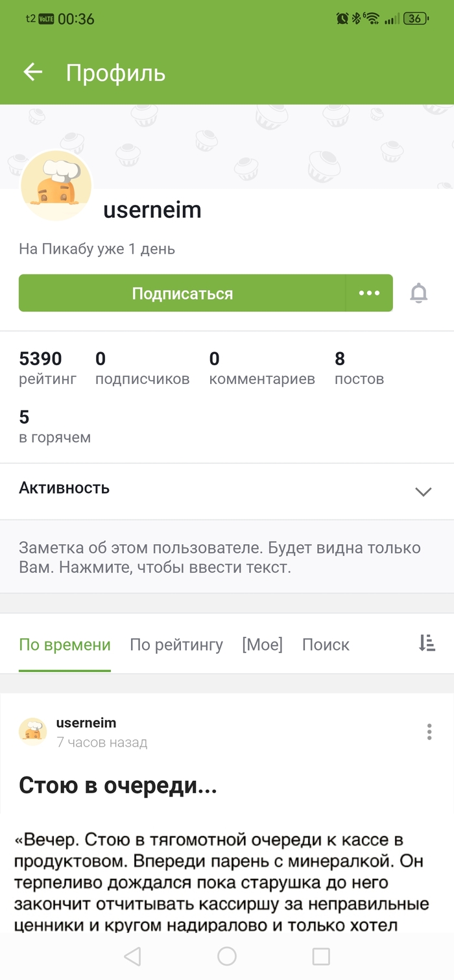
Task: Open the Поиск tab
Action: click(326, 645)
